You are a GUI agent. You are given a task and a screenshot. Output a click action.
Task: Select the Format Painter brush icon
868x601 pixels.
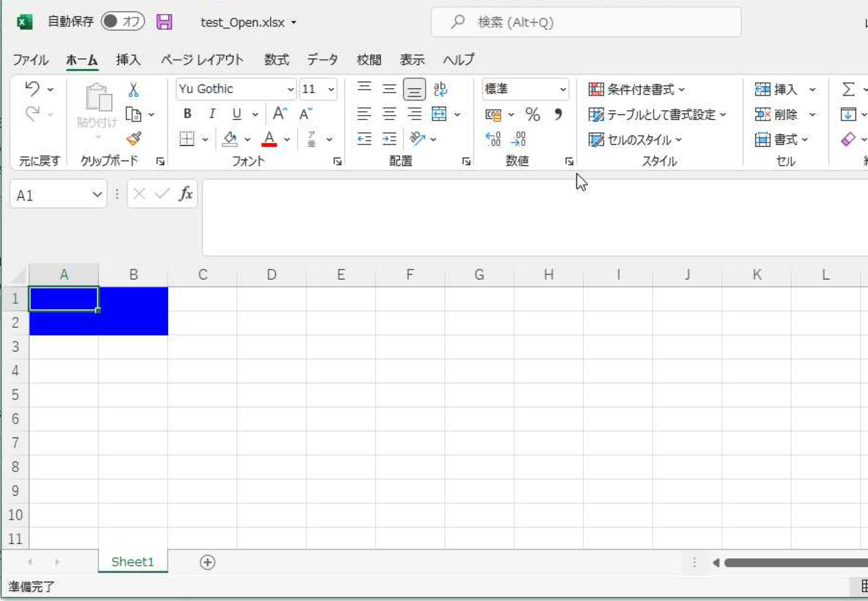tap(134, 139)
